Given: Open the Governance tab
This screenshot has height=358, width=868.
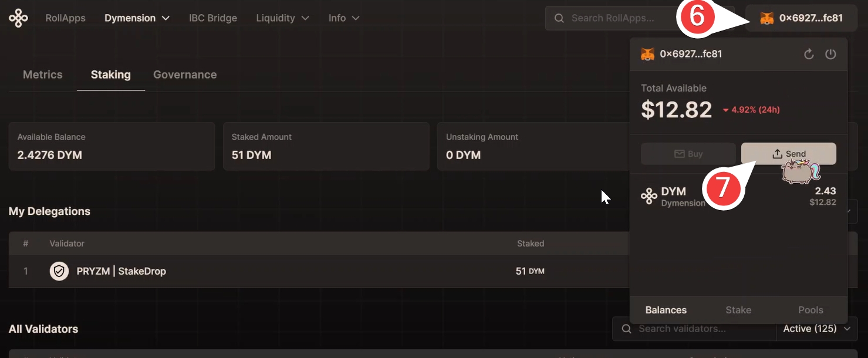Looking at the screenshot, I should tap(185, 75).
